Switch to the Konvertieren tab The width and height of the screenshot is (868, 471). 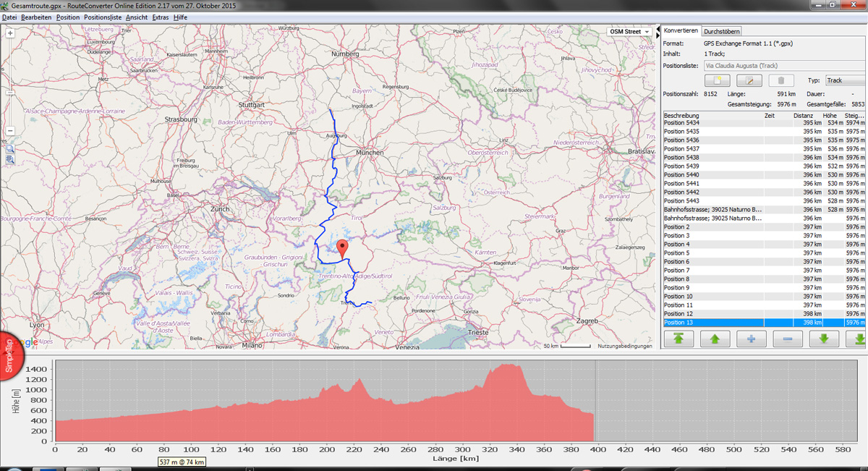coord(681,30)
